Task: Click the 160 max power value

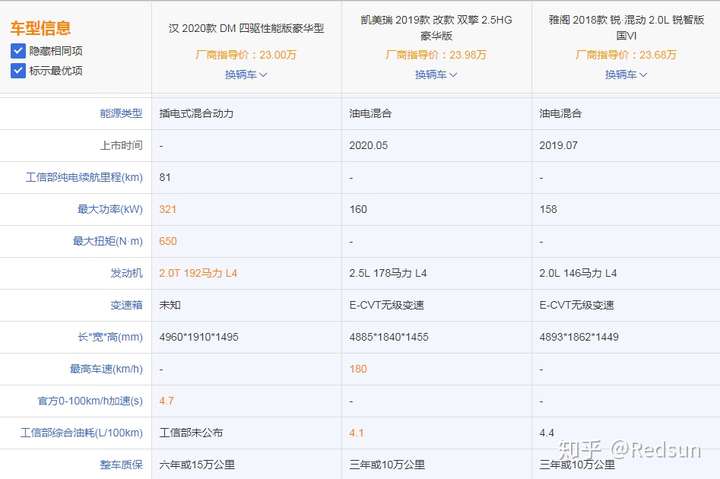Action: [358, 209]
